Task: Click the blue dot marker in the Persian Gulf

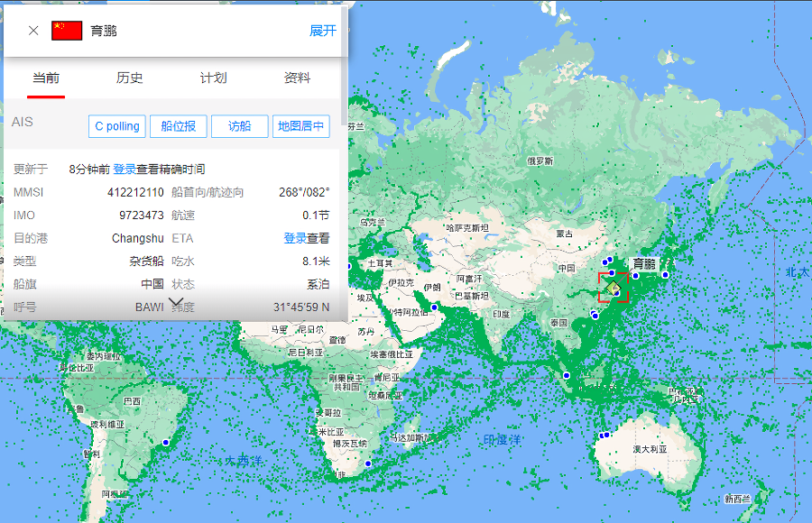Action: (433, 307)
